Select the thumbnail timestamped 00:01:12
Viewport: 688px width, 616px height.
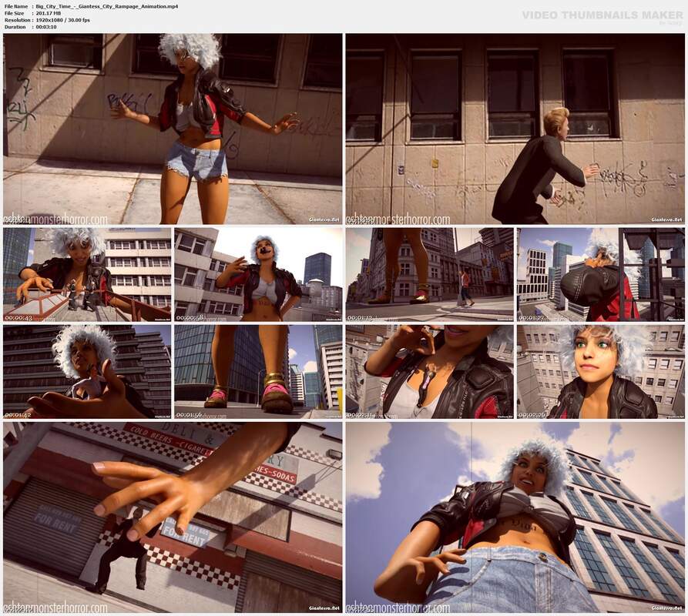(430, 274)
